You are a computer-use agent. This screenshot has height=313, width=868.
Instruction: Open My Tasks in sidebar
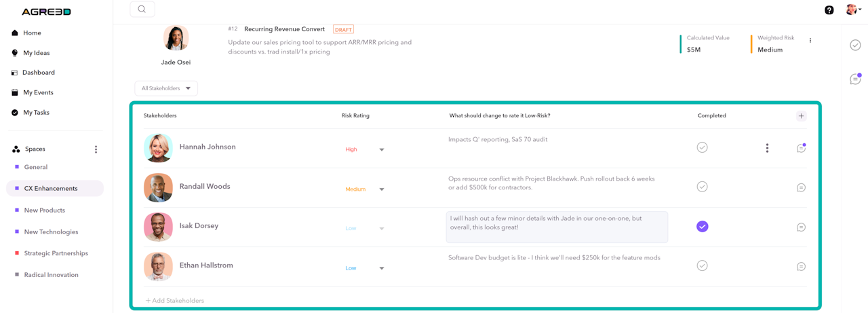pos(36,113)
